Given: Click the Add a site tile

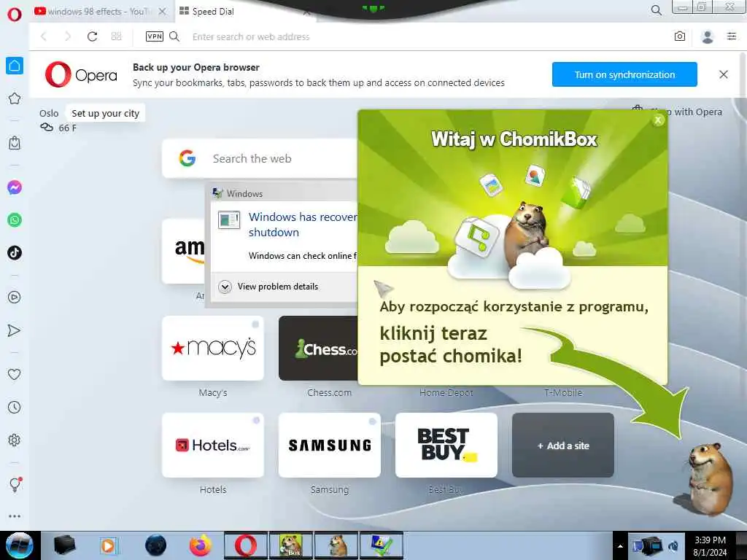Looking at the screenshot, I should point(563,446).
